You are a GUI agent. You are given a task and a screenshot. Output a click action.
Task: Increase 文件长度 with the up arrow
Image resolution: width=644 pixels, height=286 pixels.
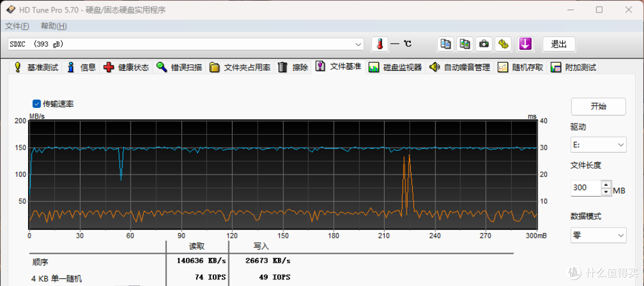coord(606,184)
